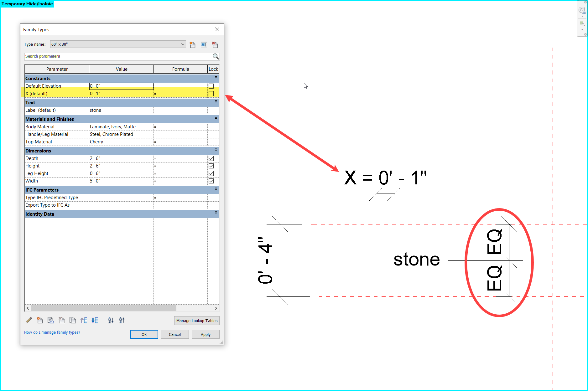Open the Type name dropdown
Viewport: 588px width, 391px height.
point(183,44)
